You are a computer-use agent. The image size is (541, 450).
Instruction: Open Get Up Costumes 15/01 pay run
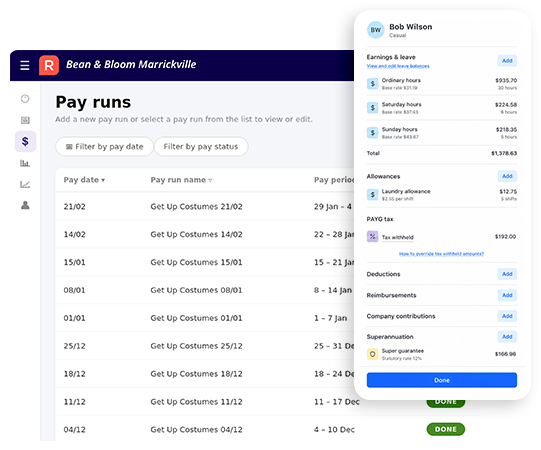196,262
